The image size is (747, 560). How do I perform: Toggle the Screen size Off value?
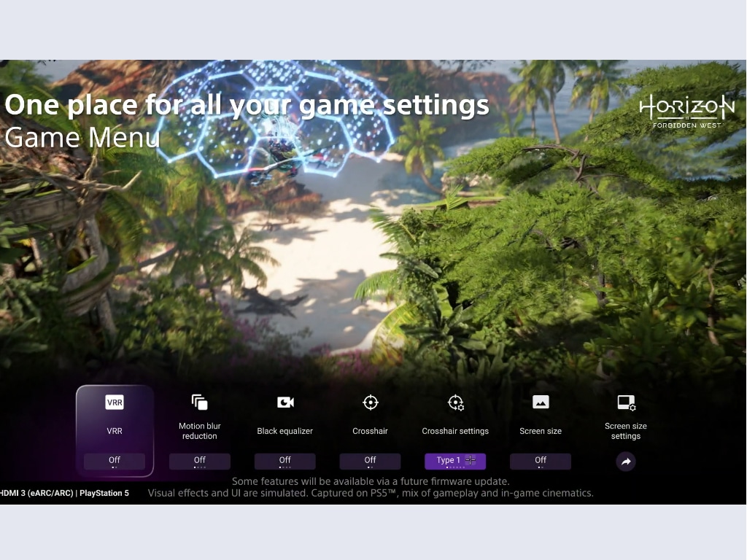(541, 461)
